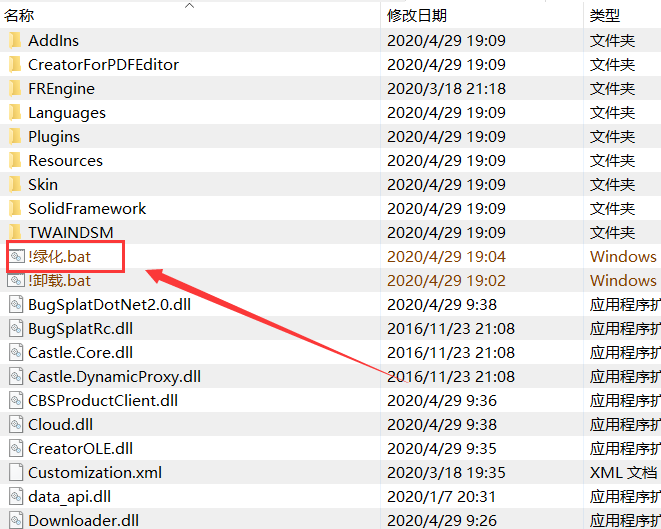This screenshot has width=661, height=529.
Task: Click the Customization.xml file icon
Action: tap(16, 473)
